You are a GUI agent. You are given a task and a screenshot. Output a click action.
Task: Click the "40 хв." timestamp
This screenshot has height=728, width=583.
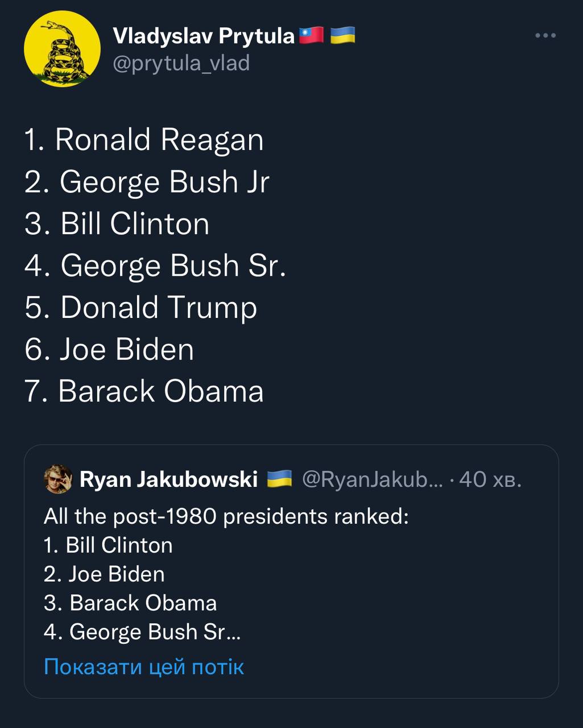tap(490, 479)
